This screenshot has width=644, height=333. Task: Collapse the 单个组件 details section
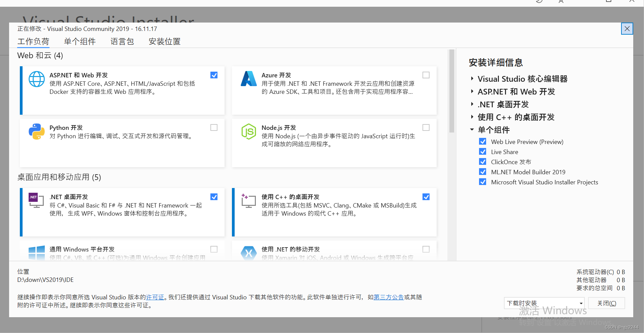pyautogui.click(x=472, y=130)
